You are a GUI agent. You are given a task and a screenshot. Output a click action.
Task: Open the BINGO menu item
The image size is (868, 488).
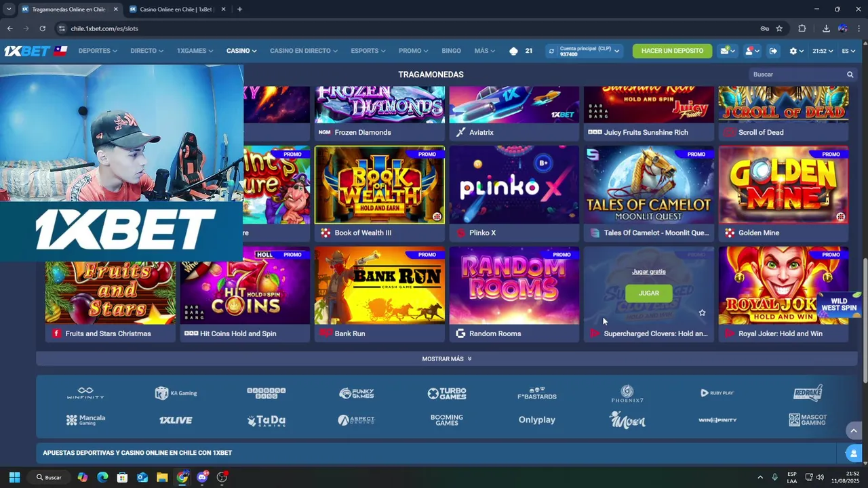click(451, 51)
